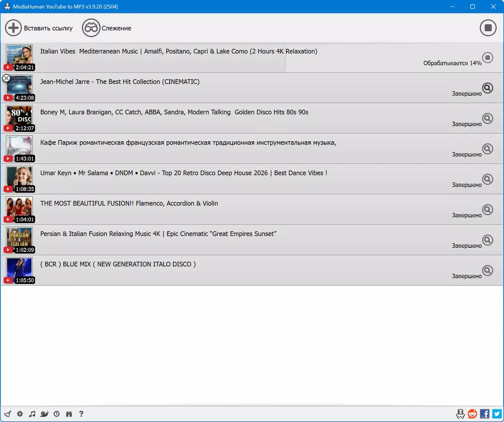Toggle the snail speed-limit mode icon

45,414
